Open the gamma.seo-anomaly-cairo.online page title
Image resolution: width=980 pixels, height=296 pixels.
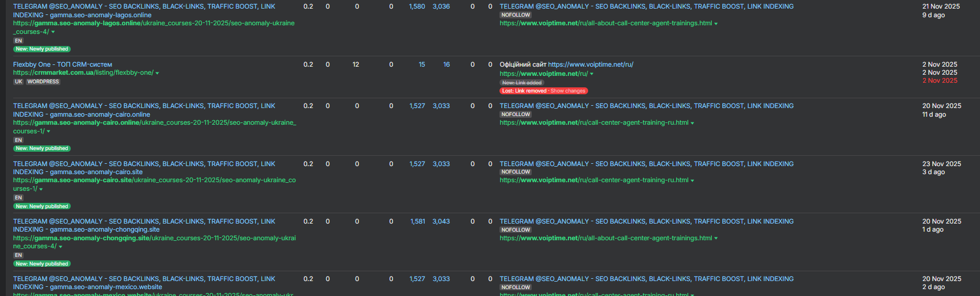point(144,110)
